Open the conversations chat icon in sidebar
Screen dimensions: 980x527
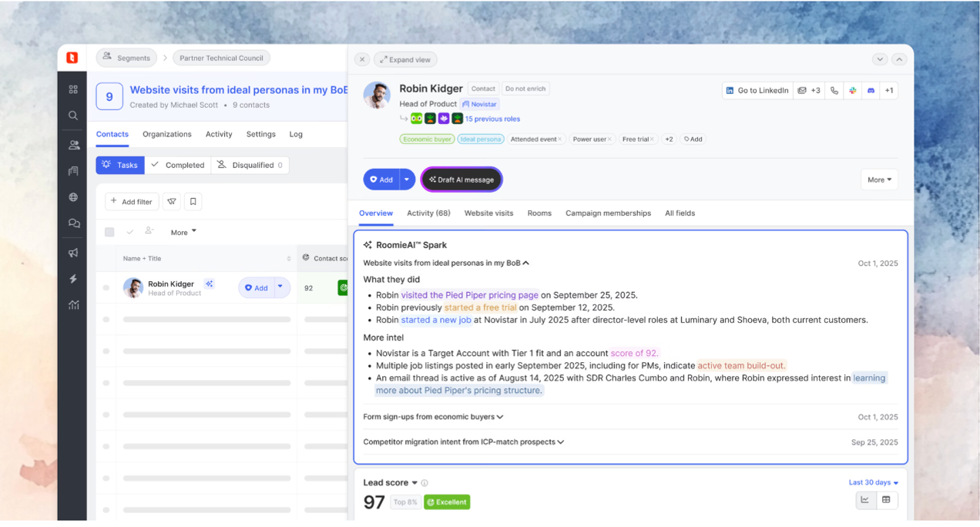pos(73,223)
